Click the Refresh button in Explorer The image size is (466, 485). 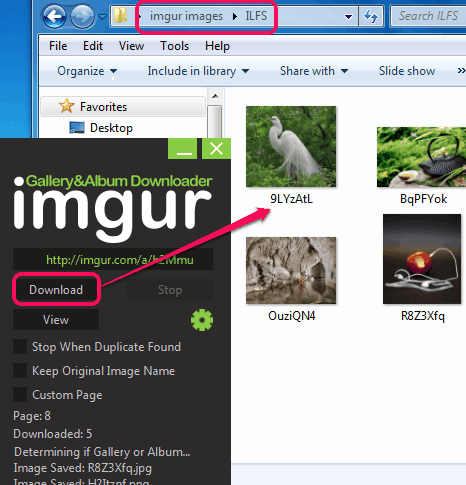(371, 16)
